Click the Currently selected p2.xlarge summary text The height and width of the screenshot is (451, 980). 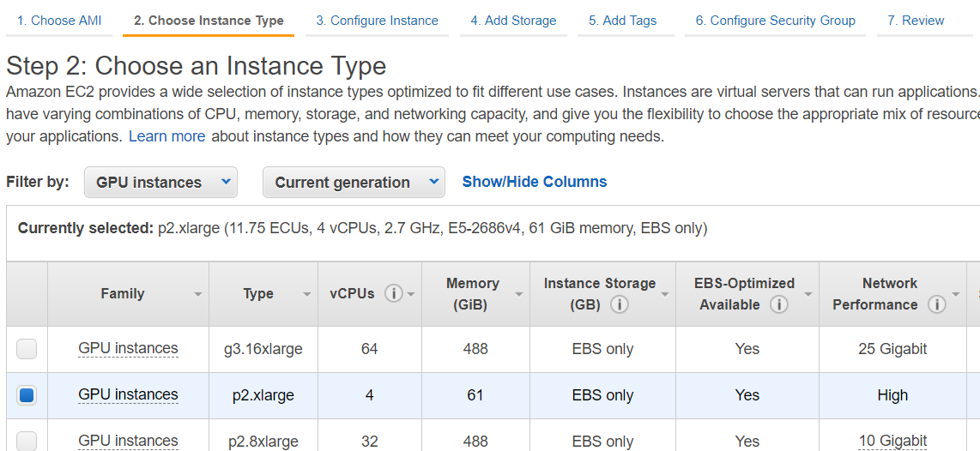[362, 229]
